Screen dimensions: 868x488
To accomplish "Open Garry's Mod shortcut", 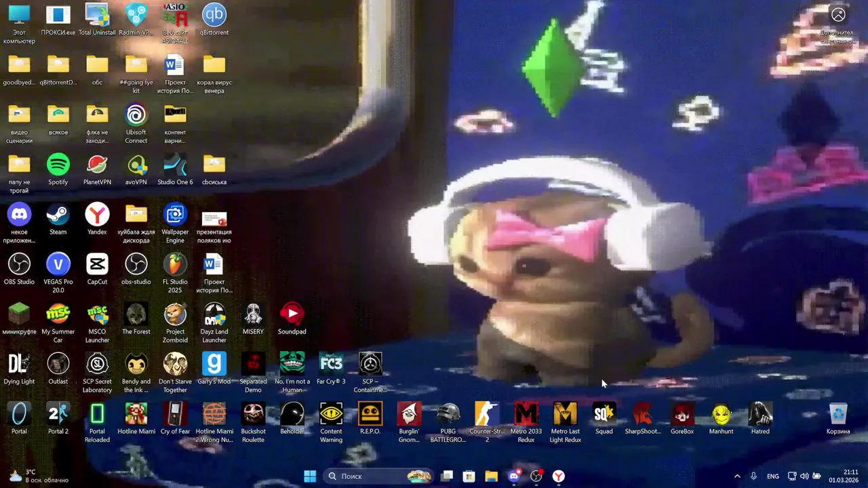I will pyautogui.click(x=214, y=369).
